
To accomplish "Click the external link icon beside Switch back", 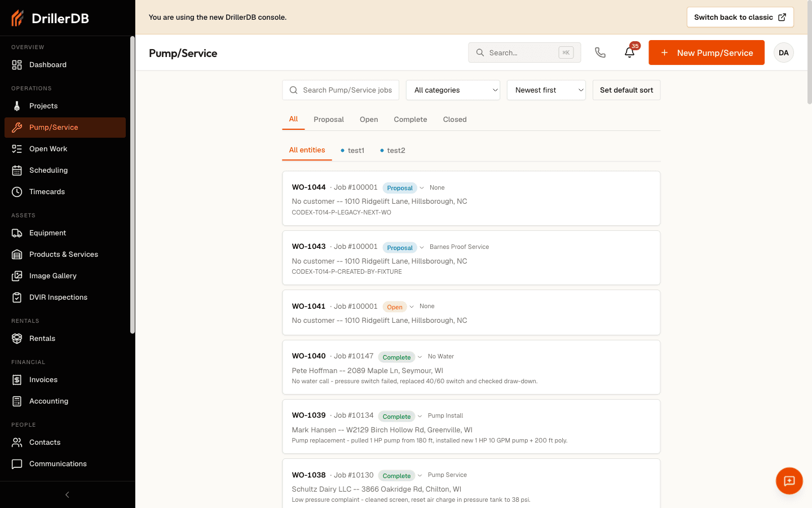I will pos(782,17).
